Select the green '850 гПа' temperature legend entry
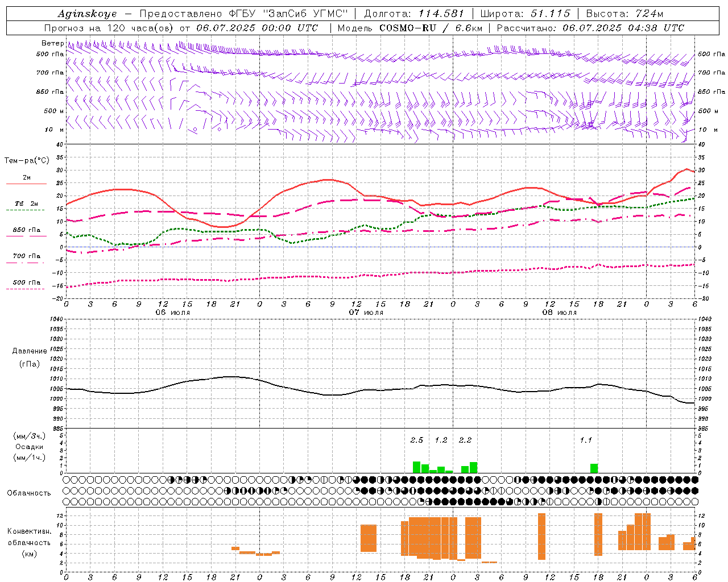 [26, 232]
